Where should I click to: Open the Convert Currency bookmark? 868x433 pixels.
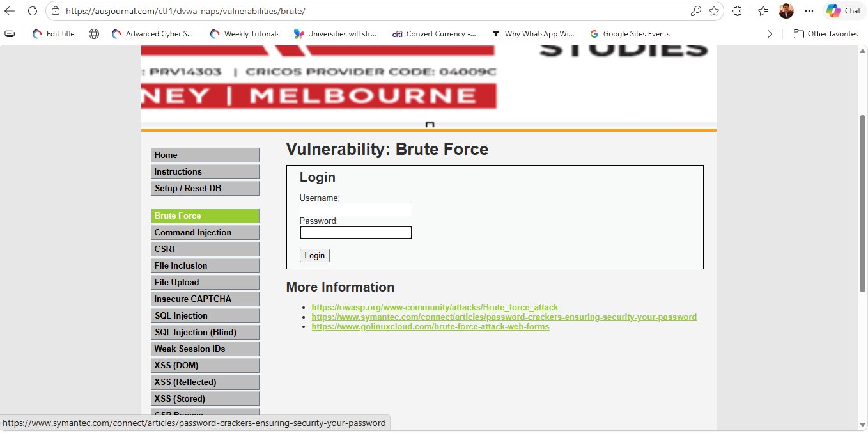(x=434, y=34)
